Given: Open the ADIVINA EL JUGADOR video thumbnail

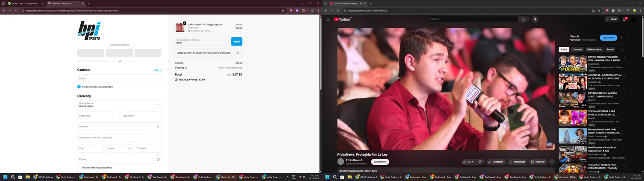Looking at the screenshot, I should [573, 81].
